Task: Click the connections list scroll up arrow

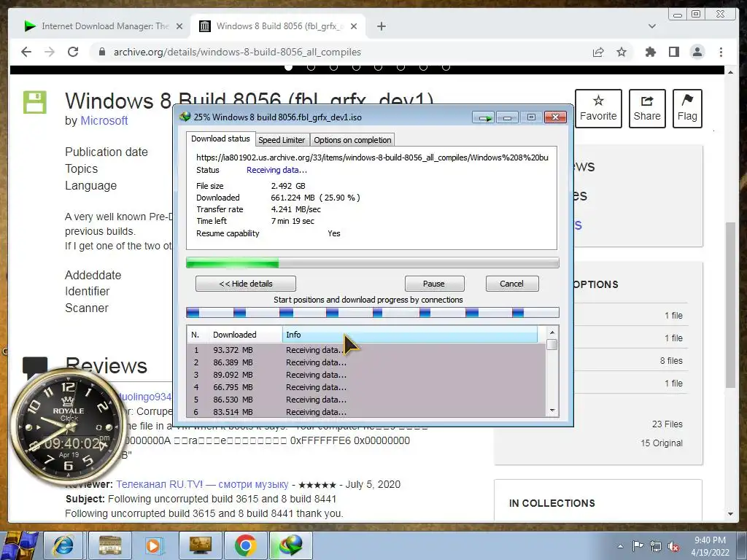Action: tap(552, 332)
